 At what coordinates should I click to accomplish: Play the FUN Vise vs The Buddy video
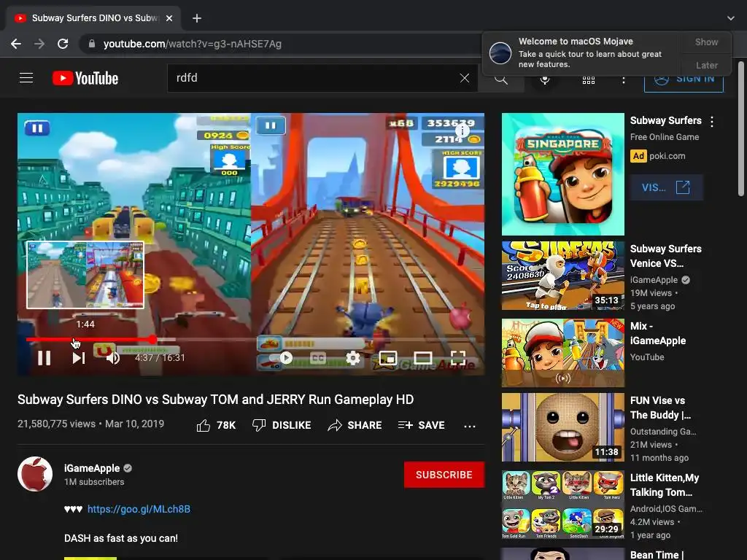[562, 427]
